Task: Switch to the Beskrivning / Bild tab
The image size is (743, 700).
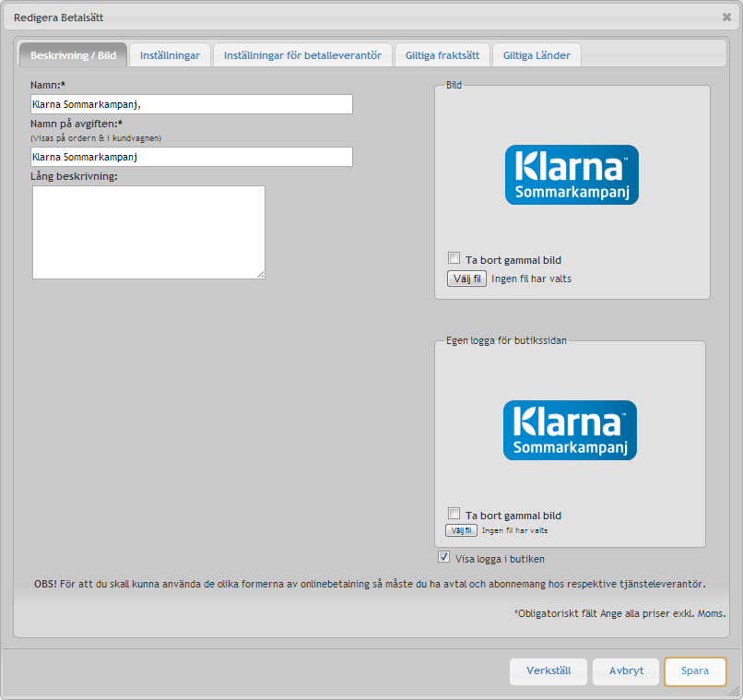Action: click(74, 55)
